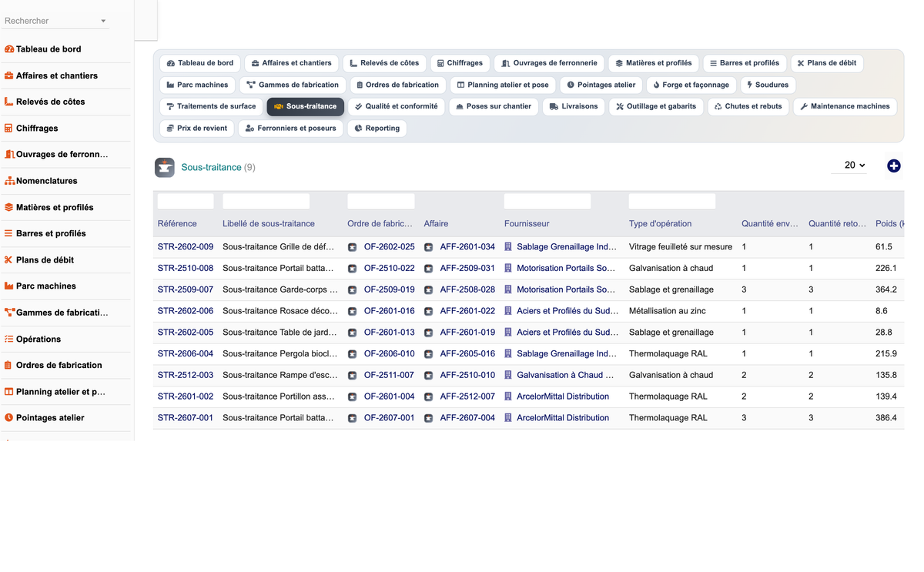Open Outillage et gabarits tab
This screenshot has height=572, width=924.
tap(656, 106)
